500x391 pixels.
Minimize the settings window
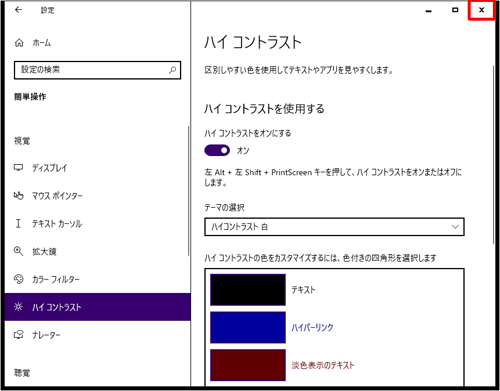pos(429,10)
